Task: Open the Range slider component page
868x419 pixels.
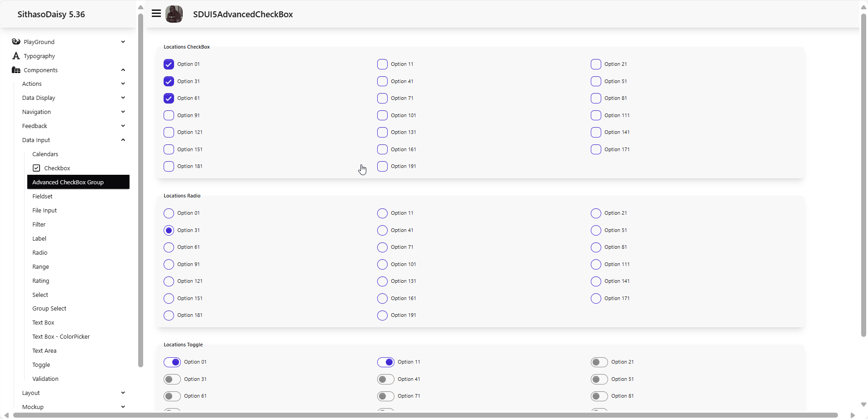Action: [x=40, y=266]
